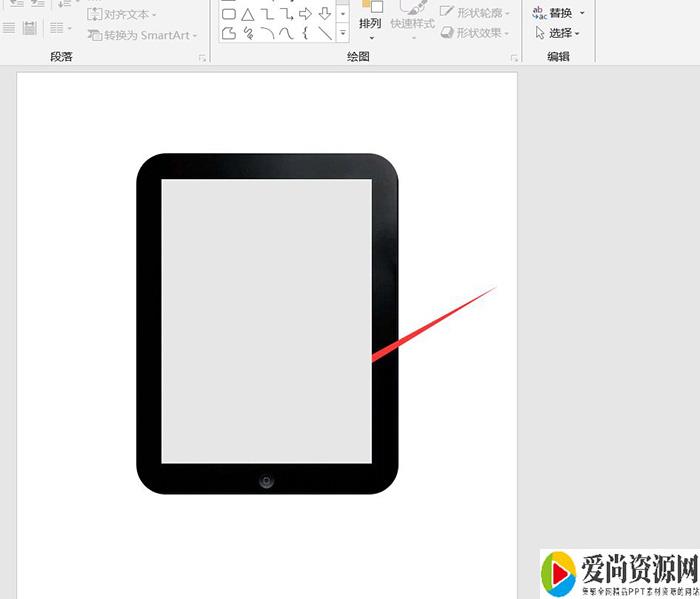Pick the triangle shape in gallery
This screenshot has width=700, height=599.
(248, 14)
